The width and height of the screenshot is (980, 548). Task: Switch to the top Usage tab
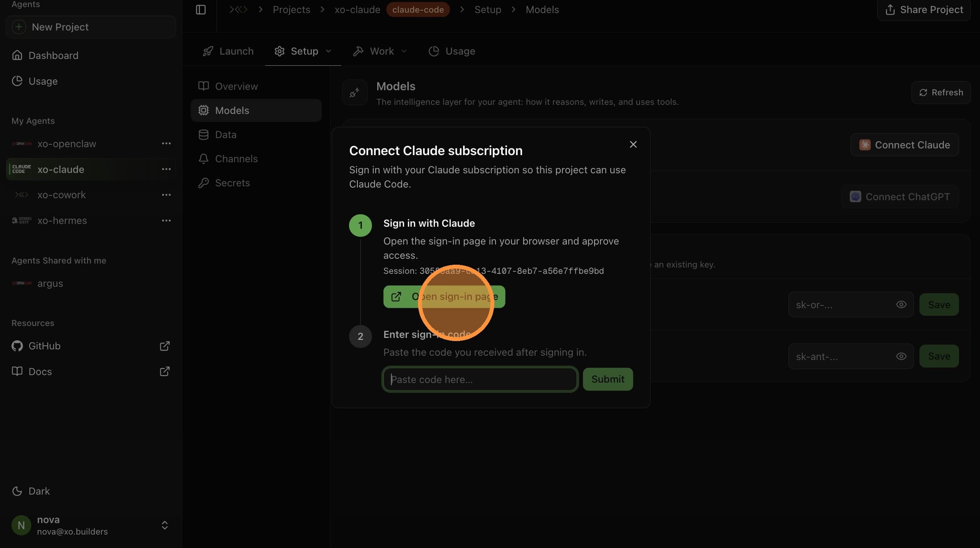[x=452, y=51]
